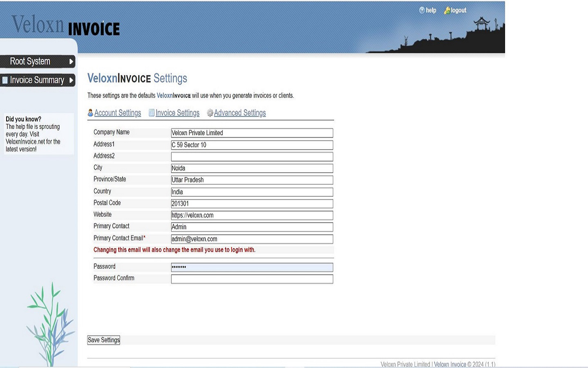Switch to the Invoice Settings tab
588x368 pixels.
(177, 113)
